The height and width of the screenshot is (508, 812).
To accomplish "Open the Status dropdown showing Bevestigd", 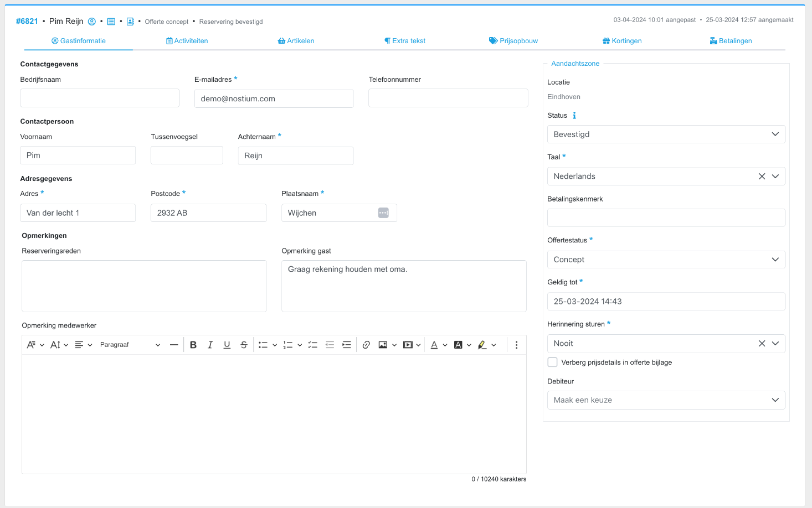I will [666, 134].
